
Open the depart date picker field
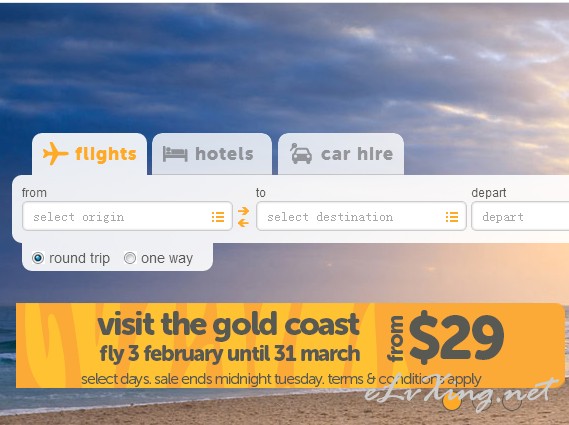[520, 216]
